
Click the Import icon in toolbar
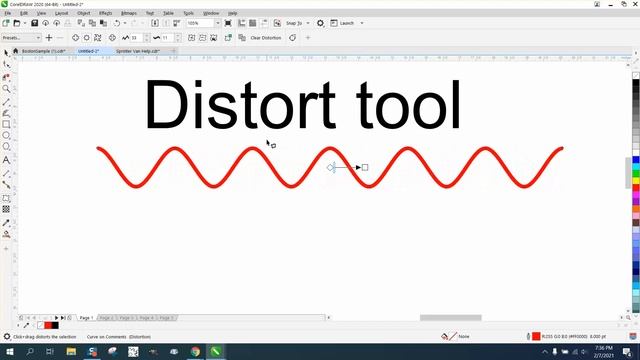[x=155, y=23]
